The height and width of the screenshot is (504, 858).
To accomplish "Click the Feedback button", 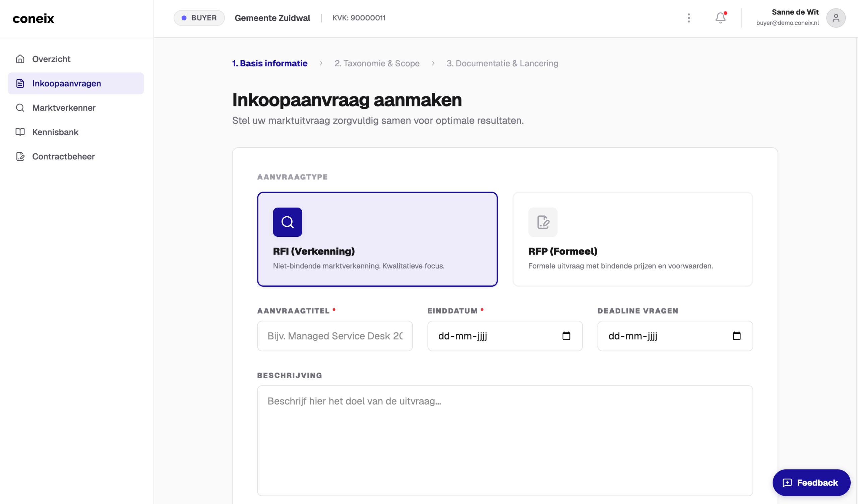I will [811, 483].
